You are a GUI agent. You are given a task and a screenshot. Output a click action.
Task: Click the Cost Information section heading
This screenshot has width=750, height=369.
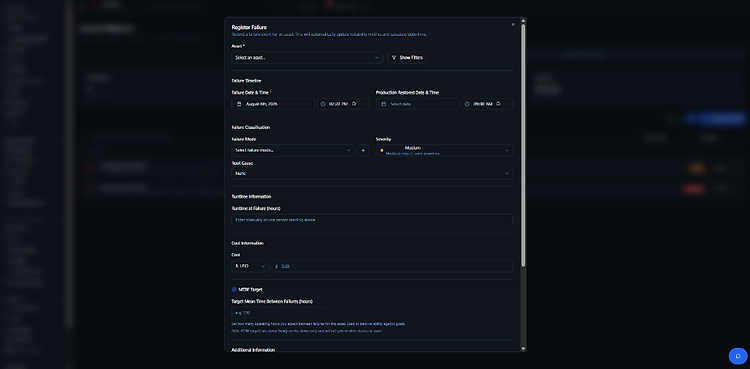pyautogui.click(x=247, y=243)
